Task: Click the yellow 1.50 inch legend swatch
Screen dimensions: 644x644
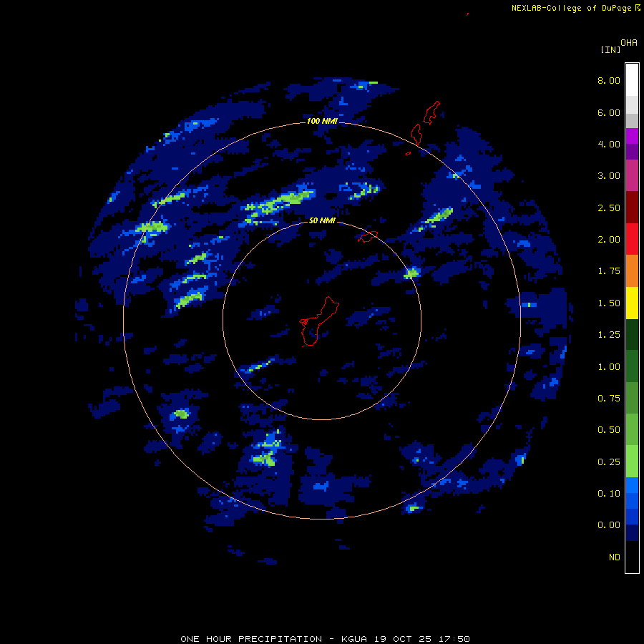Action: click(632, 303)
